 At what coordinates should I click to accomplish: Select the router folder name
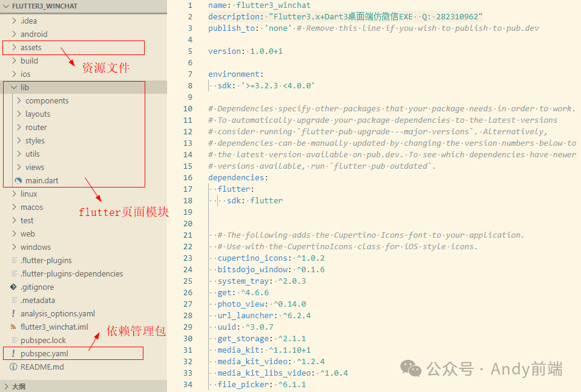coord(36,128)
